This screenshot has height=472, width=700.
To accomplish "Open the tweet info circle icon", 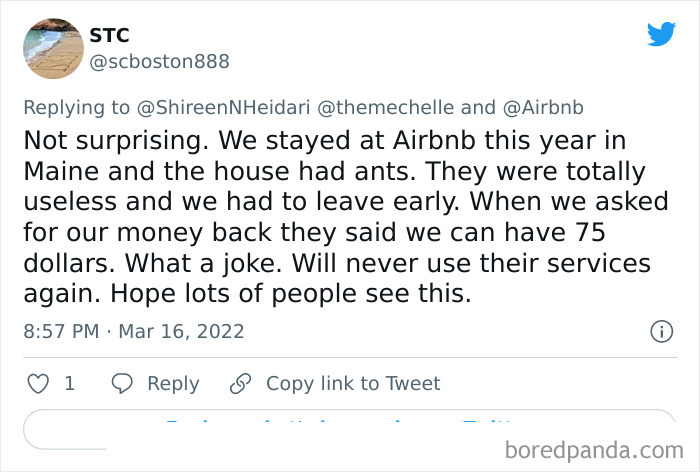I will [661, 331].
